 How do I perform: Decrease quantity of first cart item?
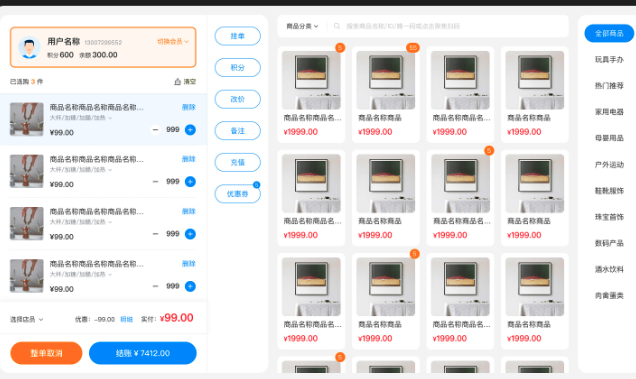155,130
